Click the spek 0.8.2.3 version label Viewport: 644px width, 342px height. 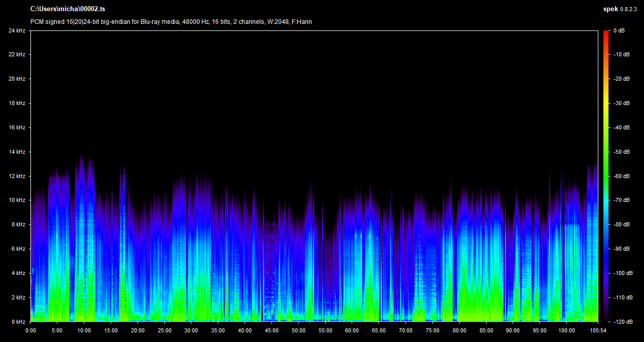pyautogui.click(x=620, y=9)
